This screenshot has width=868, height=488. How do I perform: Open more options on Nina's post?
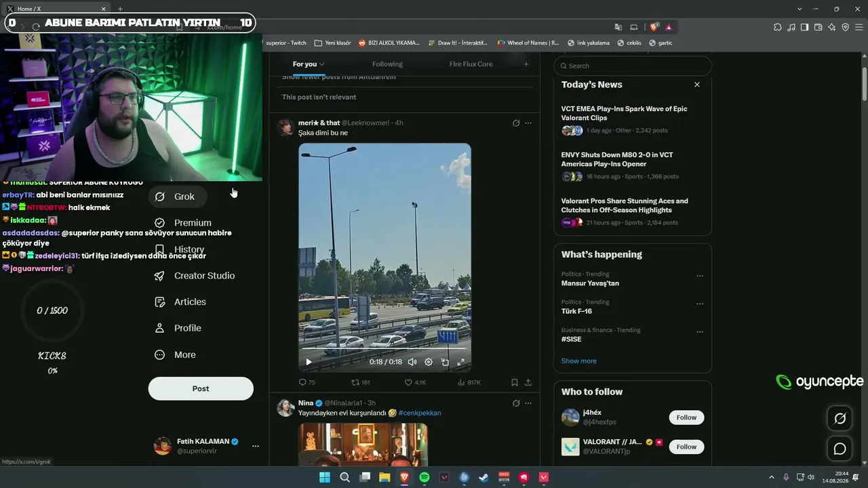[x=528, y=403]
